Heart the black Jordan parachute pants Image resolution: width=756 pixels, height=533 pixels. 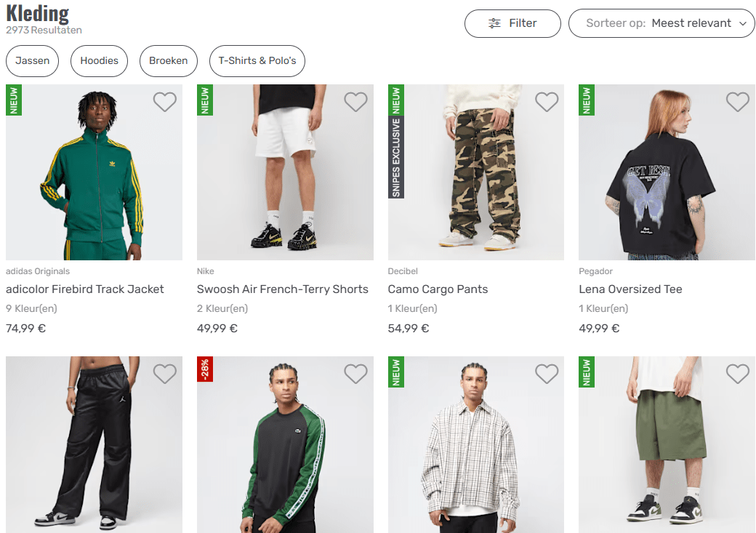[x=164, y=373]
